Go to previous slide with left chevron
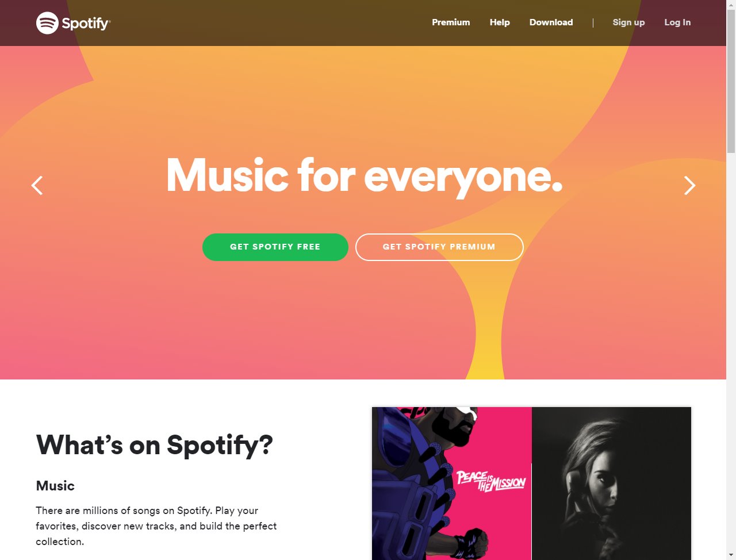Screen dimensions: 736x560 coord(37,185)
